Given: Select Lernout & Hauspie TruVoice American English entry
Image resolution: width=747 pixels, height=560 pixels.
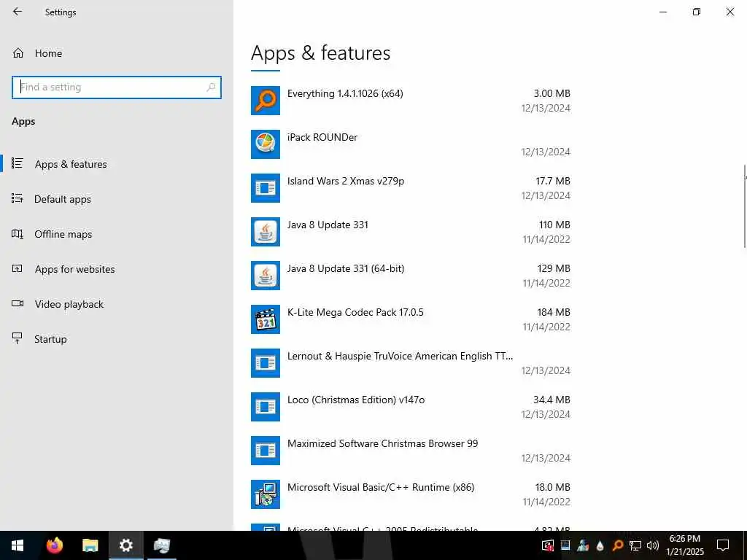Looking at the screenshot, I should pyautogui.click(x=411, y=363).
